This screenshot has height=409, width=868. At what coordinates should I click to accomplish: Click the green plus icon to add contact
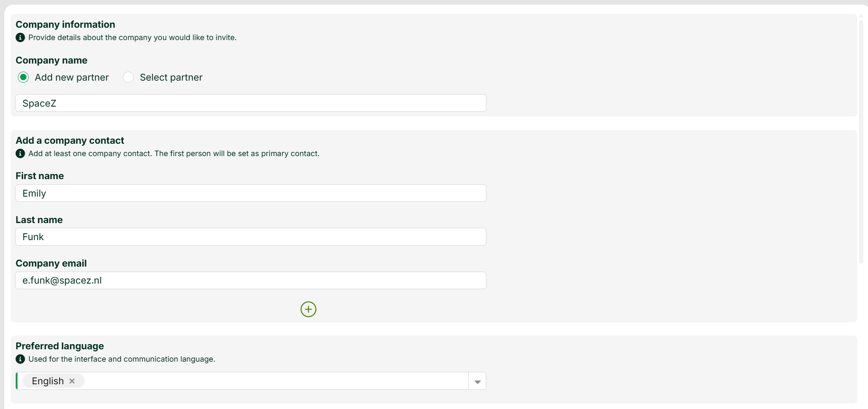pos(308,309)
